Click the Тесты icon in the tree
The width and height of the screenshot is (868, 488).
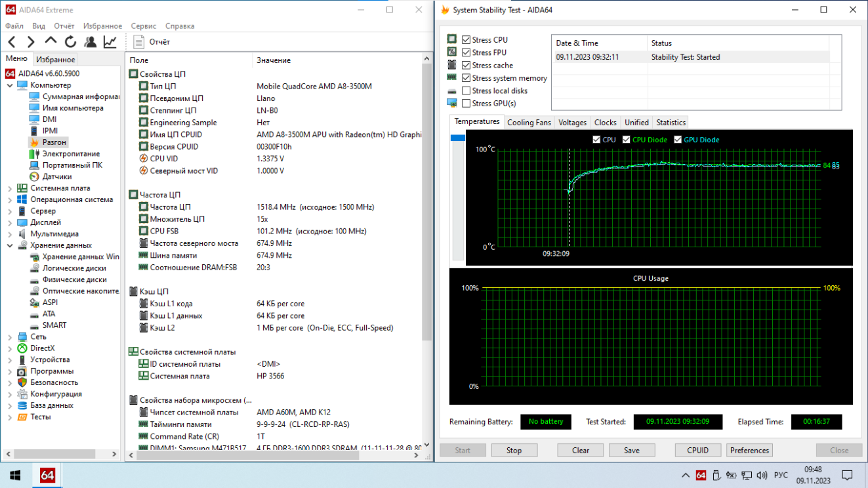click(x=22, y=417)
